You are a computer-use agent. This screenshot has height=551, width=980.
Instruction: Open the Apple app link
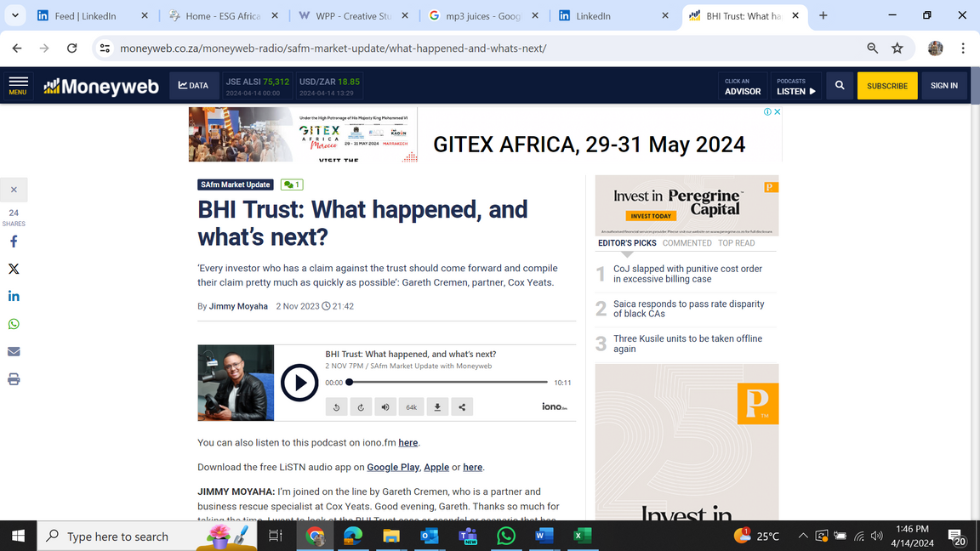pos(436,468)
